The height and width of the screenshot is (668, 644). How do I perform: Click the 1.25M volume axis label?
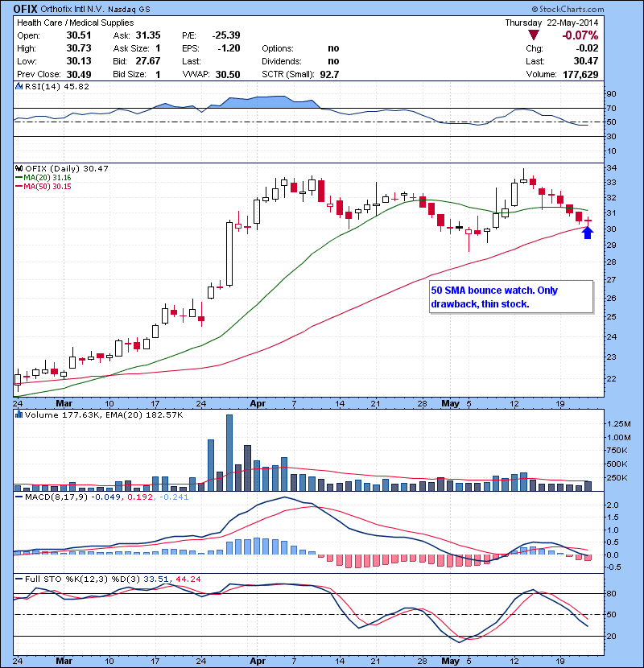click(x=619, y=423)
